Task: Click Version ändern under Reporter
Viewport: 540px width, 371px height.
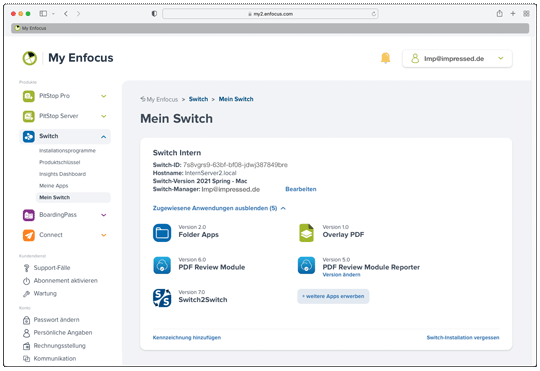Action: click(341, 275)
